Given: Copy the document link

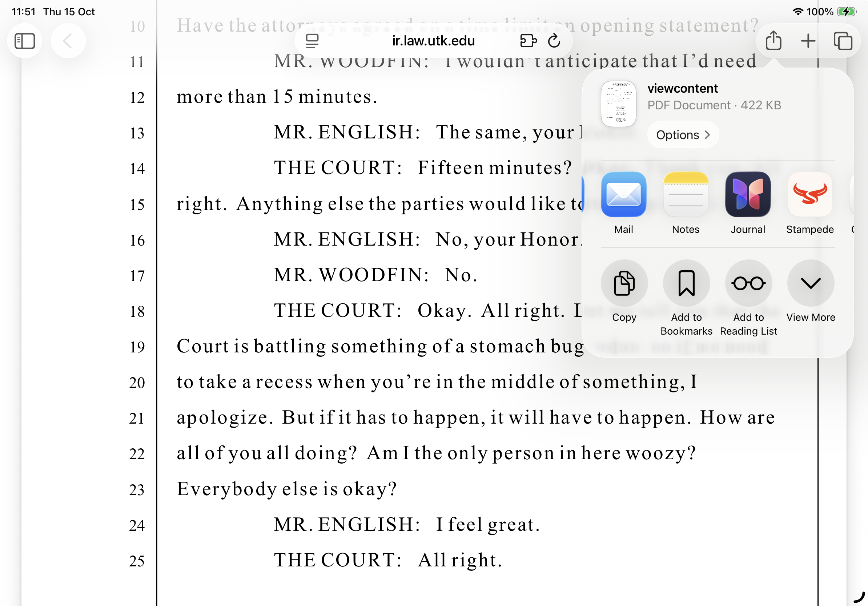Looking at the screenshot, I should coord(624,291).
